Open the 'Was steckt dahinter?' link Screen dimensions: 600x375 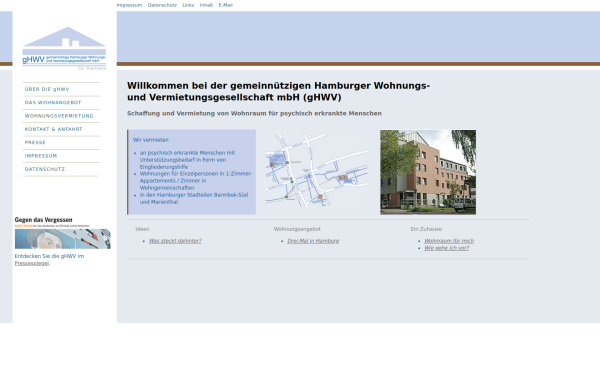tap(175, 241)
